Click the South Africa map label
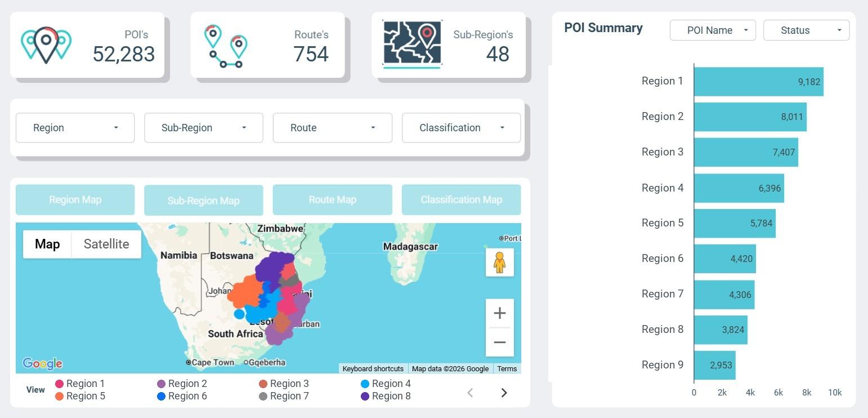The height and width of the screenshot is (418, 868). (235, 334)
